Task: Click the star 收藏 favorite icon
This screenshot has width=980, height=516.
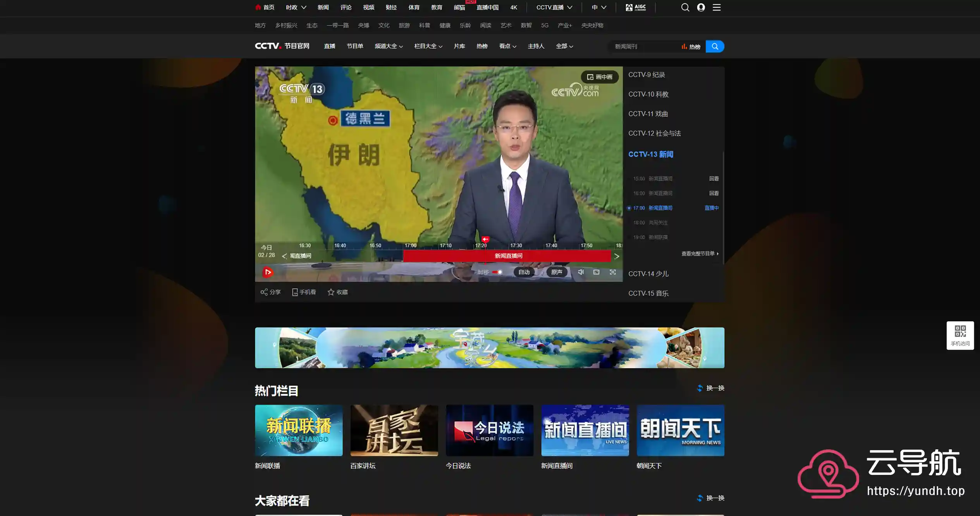Action: coord(331,292)
